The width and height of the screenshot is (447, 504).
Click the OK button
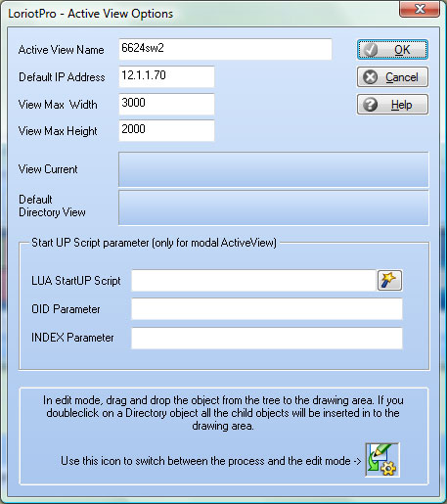392,50
